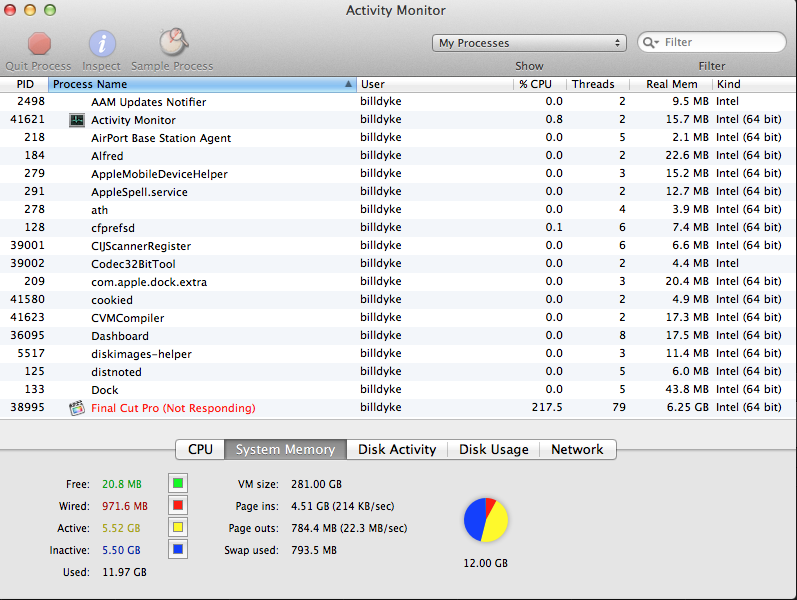Select the CVMCompiler process
Image resolution: width=797 pixels, height=600 pixels.
point(128,318)
